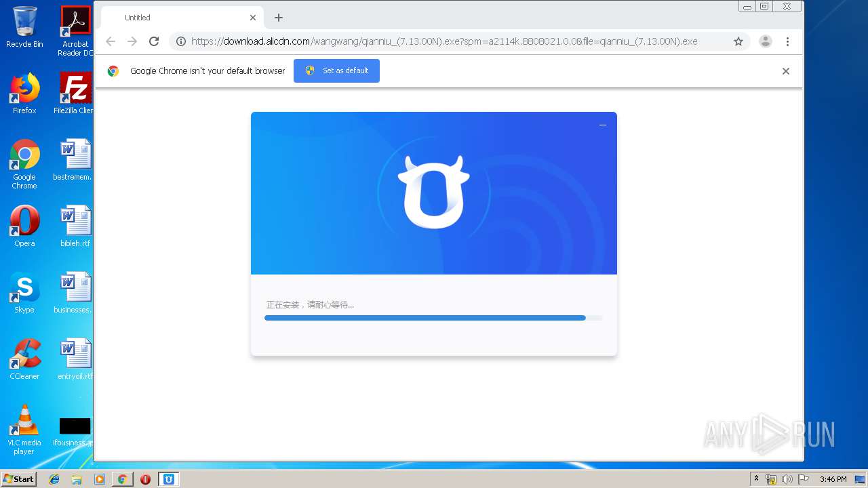Image resolution: width=868 pixels, height=488 pixels.
Task: Launch VLC media player shortcut
Action: [24, 430]
